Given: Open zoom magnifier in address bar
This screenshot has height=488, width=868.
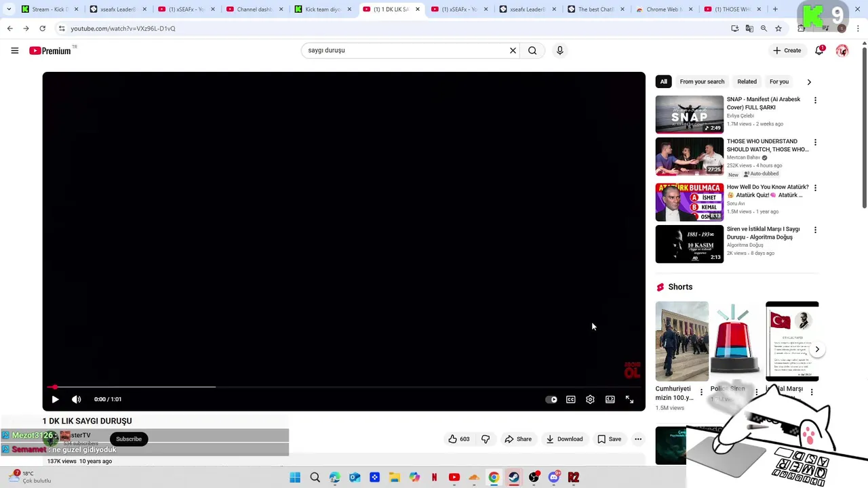Looking at the screenshot, I should point(764,28).
